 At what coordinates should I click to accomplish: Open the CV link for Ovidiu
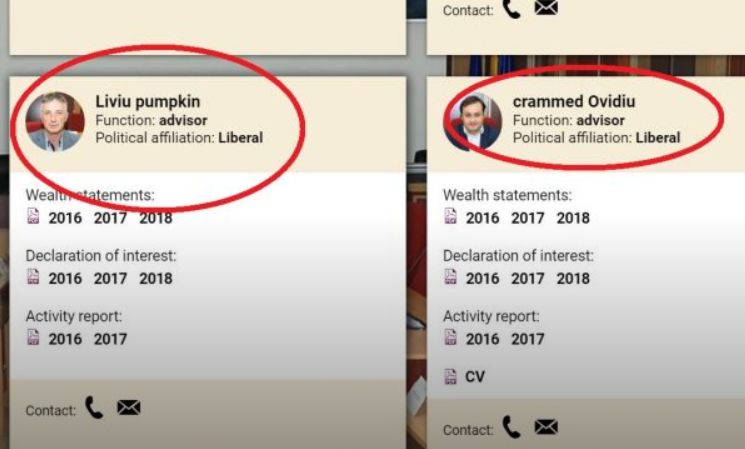point(475,377)
